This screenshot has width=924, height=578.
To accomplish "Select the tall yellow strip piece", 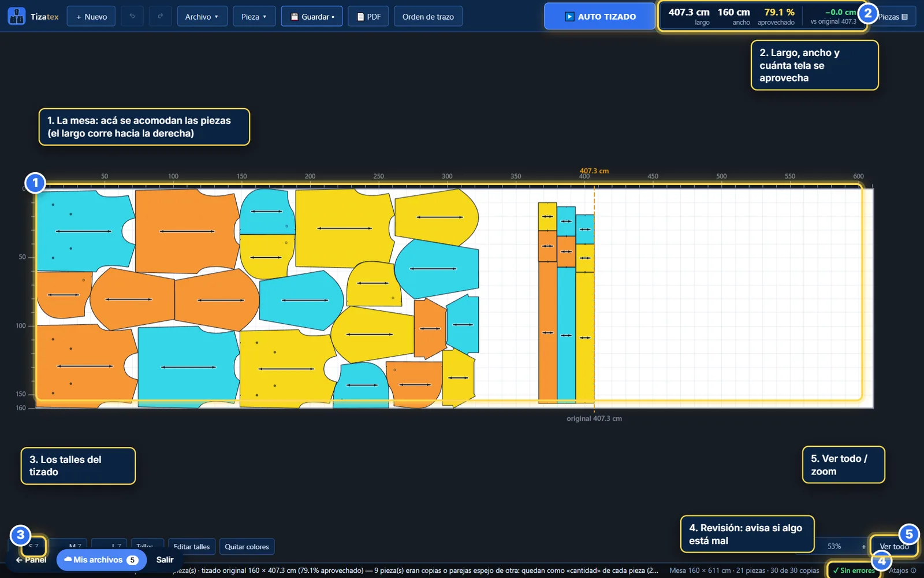I will coord(585,337).
